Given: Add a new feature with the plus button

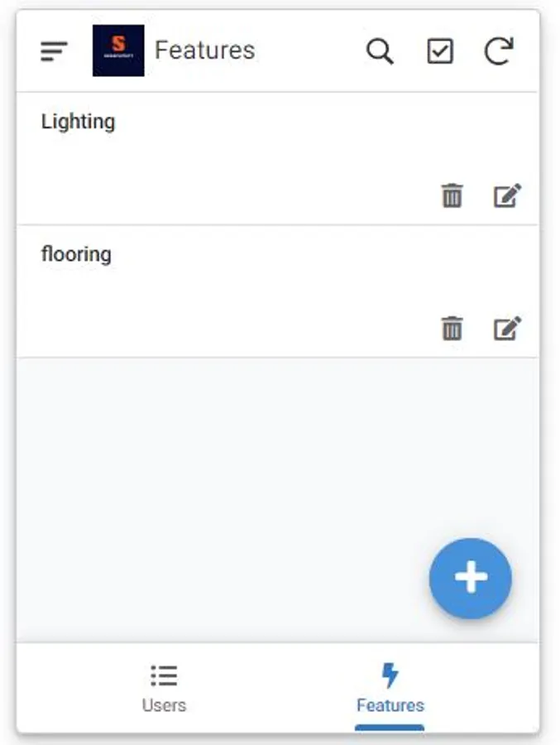Looking at the screenshot, I should click(x=470, y=578).
